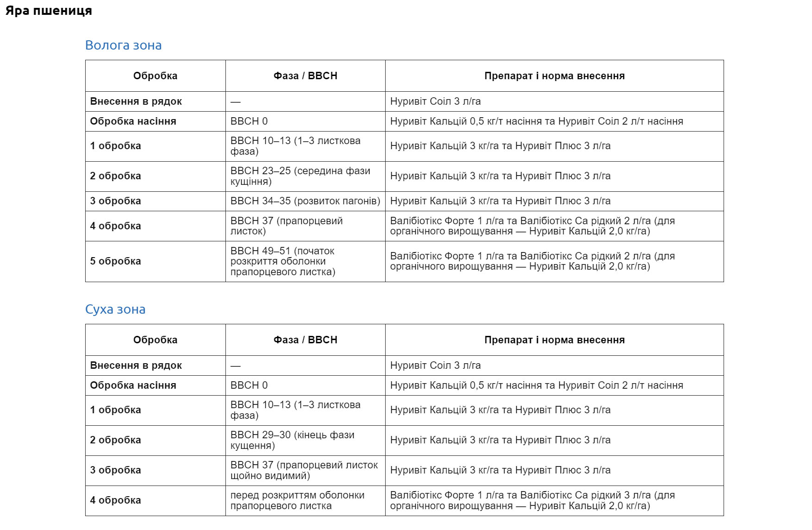812x530 pixels.
Task: Click the 2 обробка preparation cell in Суха зона
Action: click(x=555, y=441)
